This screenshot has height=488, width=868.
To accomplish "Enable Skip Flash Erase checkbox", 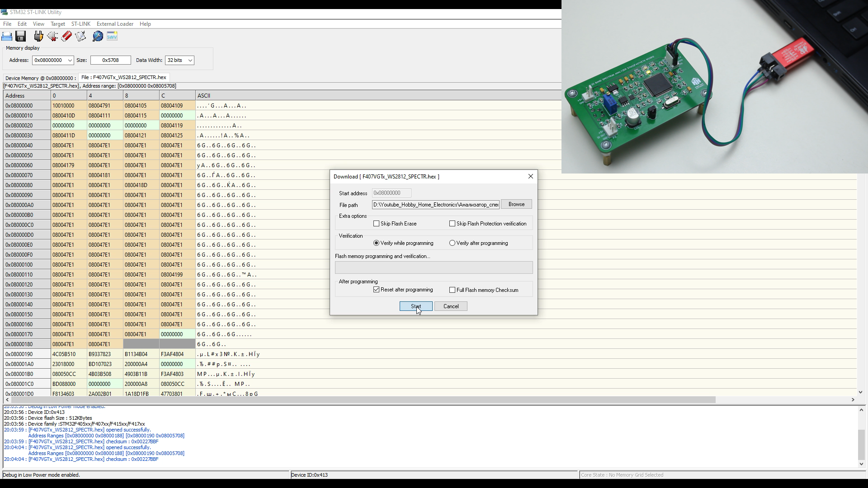I will tap(377, 224).
